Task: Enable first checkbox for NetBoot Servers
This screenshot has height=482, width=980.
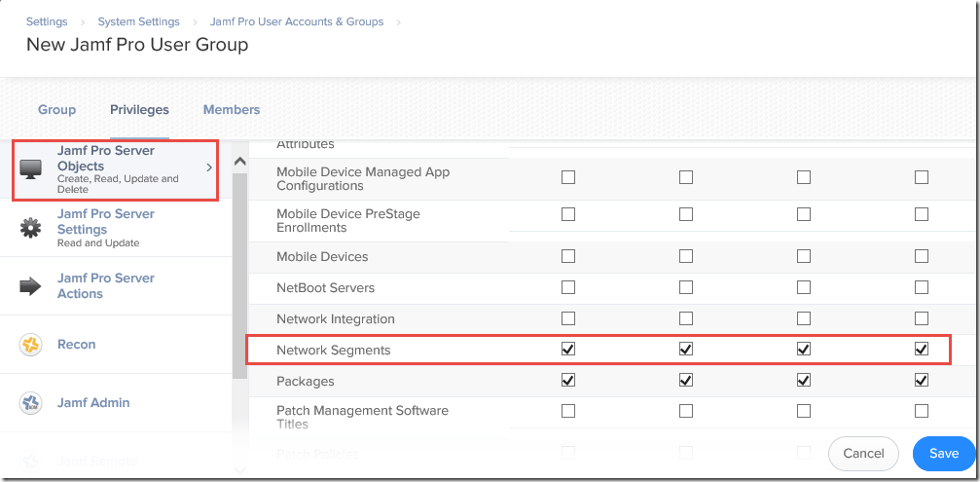Action: point(568,287)
